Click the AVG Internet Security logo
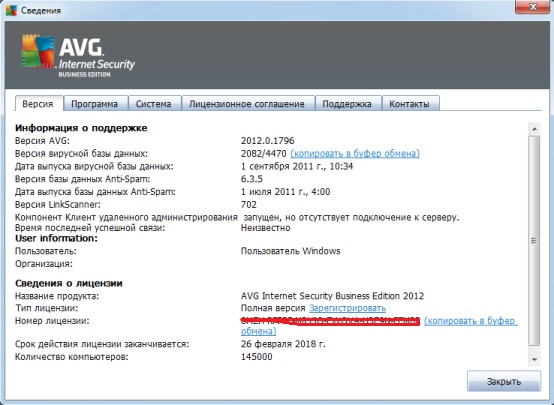Viewport: 554px width, 405px height. (78, 55)
